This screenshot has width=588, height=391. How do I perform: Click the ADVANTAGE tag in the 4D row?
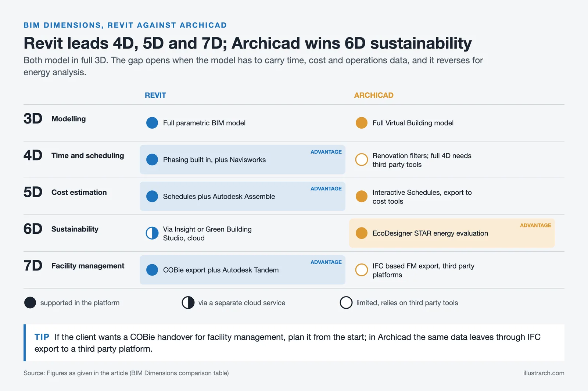(x=326, y=152)
